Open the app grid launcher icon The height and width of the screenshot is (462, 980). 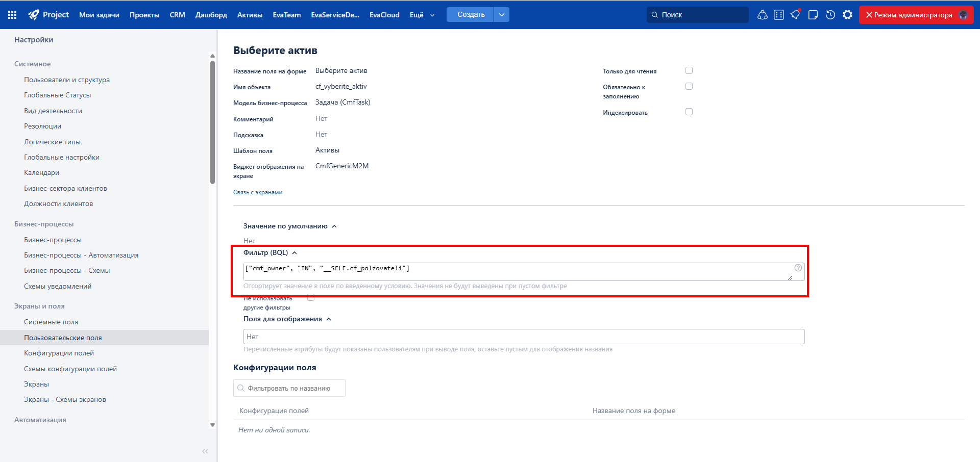click(12, 15)
